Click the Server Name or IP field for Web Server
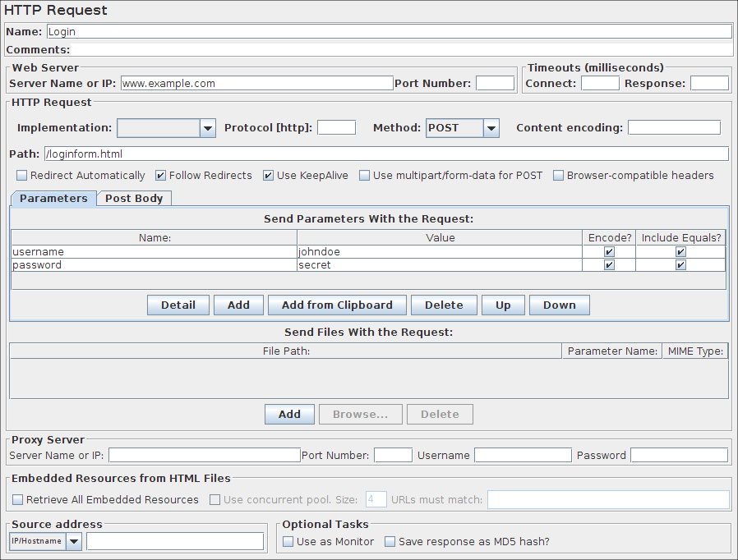This screenshot has height=560, width=738. [x=257, y=83]
